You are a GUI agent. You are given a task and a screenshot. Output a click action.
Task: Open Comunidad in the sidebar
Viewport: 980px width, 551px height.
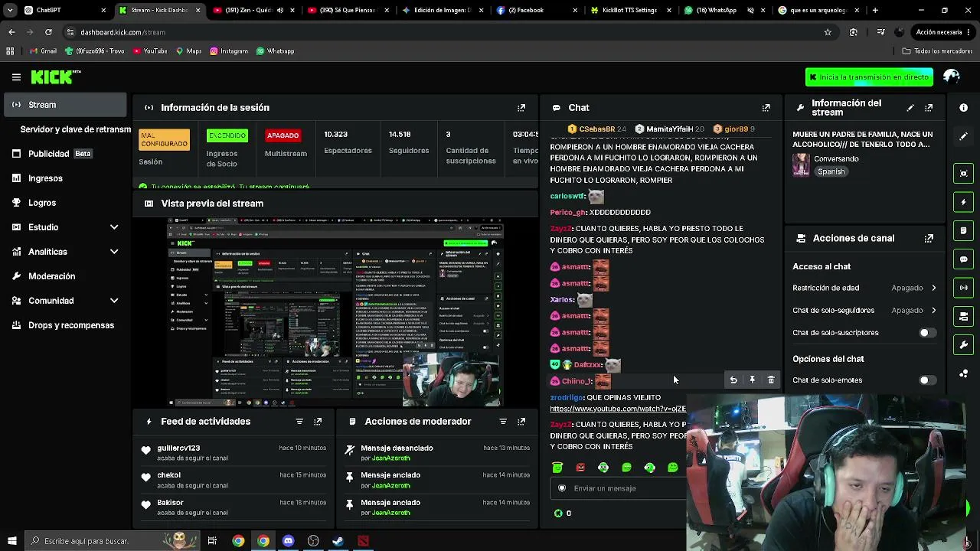pyautogui.click(x=65, y=301)
